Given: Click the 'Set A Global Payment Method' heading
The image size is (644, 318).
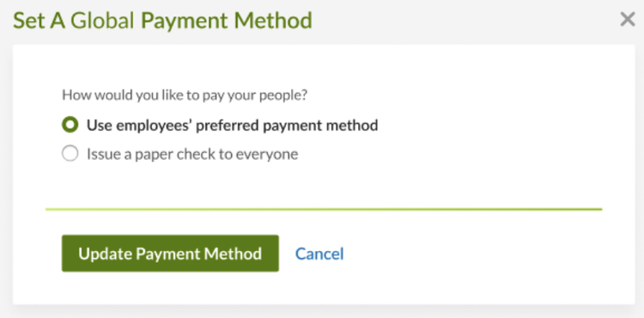Looking at the screenshot, I should (x=162, y=21).
